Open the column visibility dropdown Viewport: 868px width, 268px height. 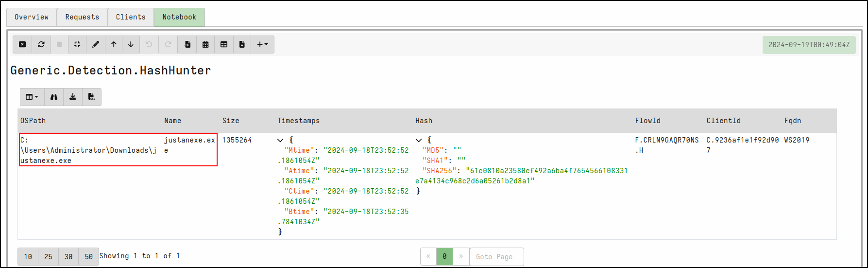pos(32,97)
